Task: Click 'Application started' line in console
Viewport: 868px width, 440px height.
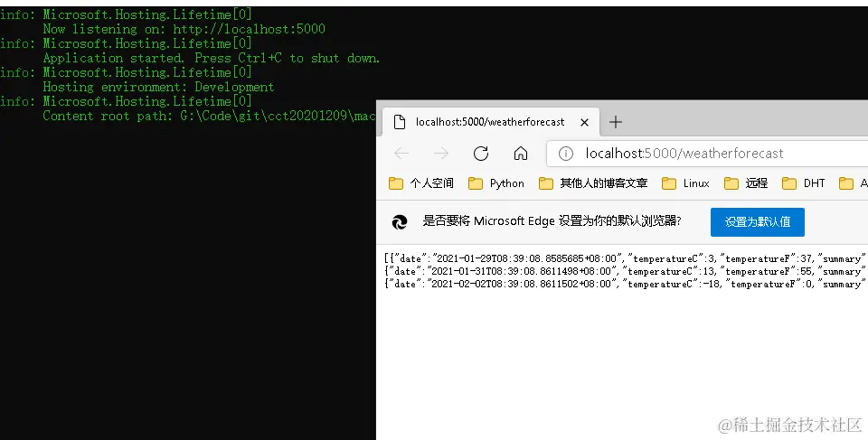Action: pos(212,58)
